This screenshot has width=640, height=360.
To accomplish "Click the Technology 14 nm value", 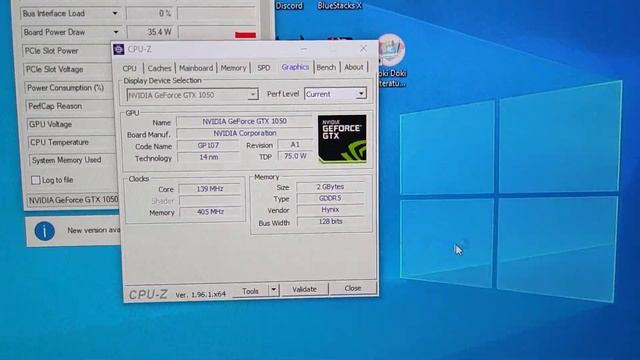I will [209, 157].
